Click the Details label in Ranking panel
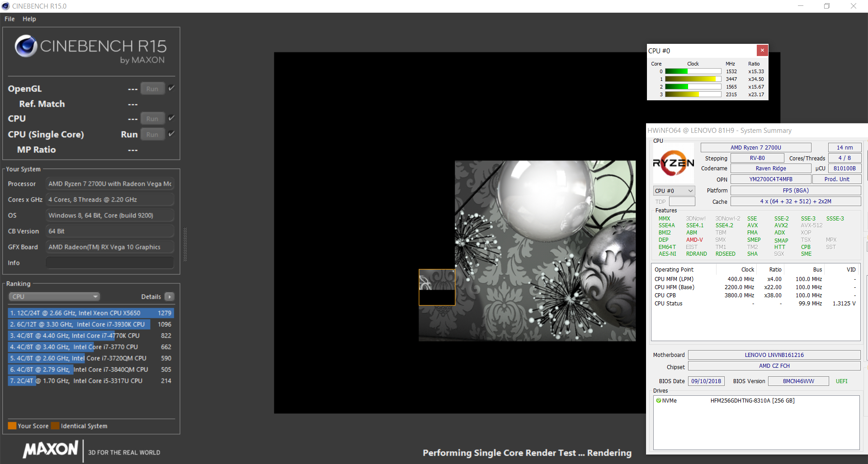868x464 pixels. 151,296
